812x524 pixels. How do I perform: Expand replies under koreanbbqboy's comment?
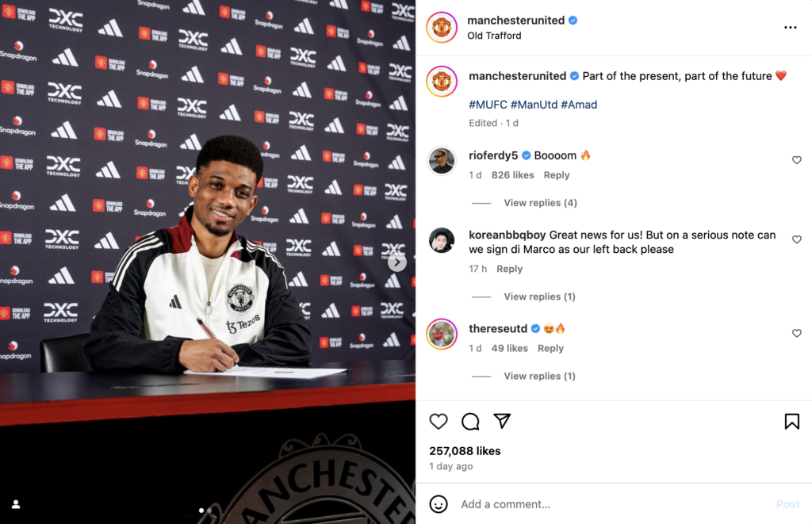coord(539,296)
